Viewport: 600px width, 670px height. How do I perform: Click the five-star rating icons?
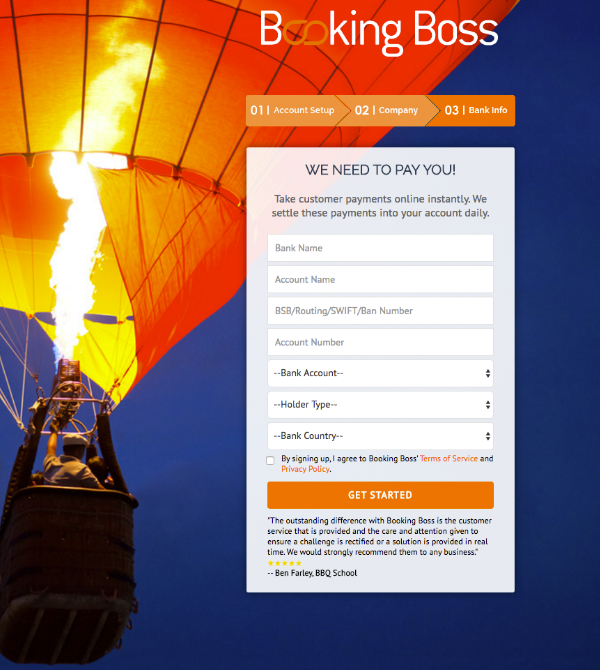point(285,563)
